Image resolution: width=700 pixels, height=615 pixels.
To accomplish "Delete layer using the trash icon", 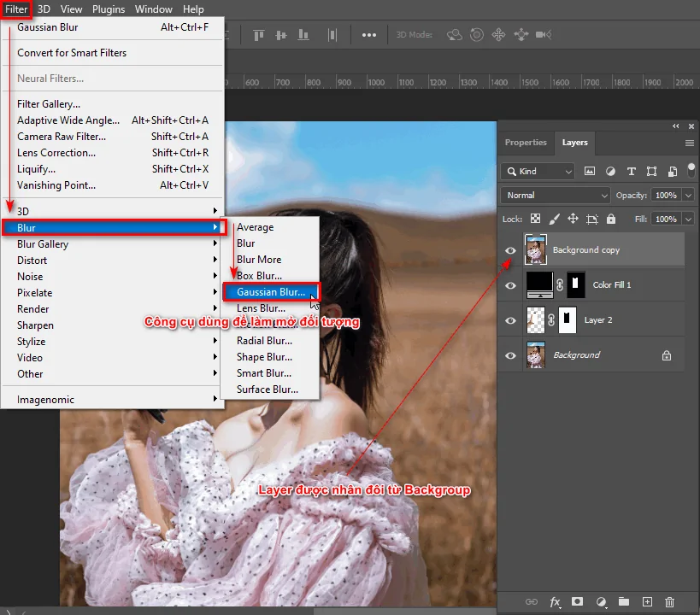I will tap(670, 602).
